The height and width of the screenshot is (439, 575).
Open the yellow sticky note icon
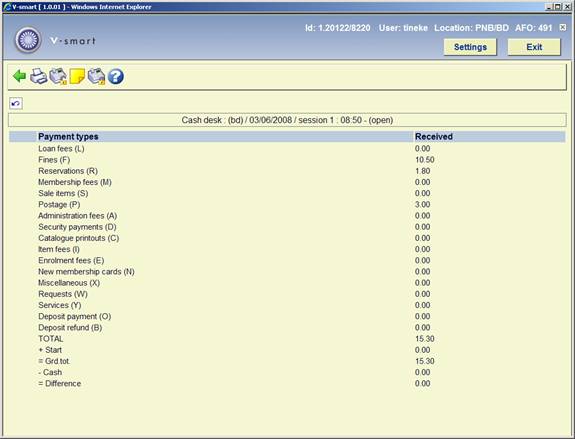click(77, 76)
